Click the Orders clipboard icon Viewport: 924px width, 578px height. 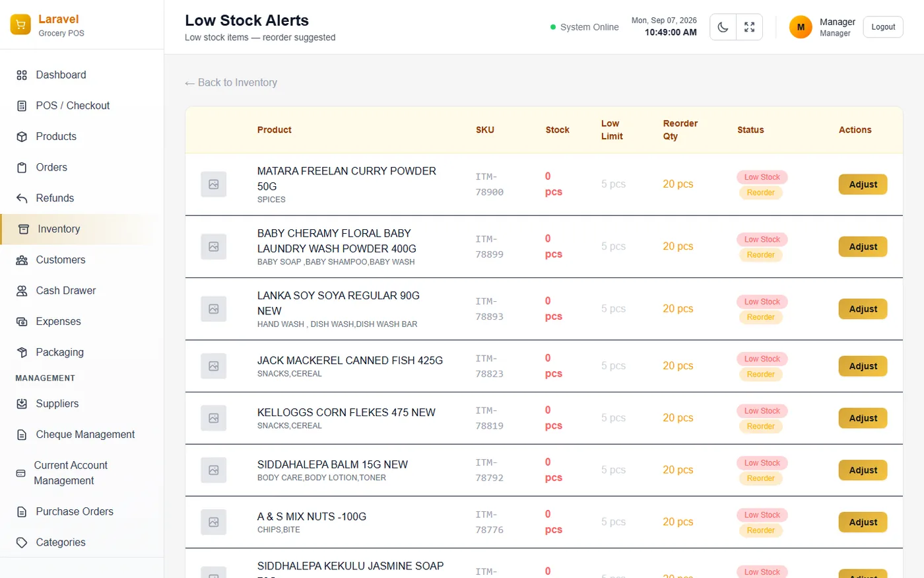click(22, 168)
